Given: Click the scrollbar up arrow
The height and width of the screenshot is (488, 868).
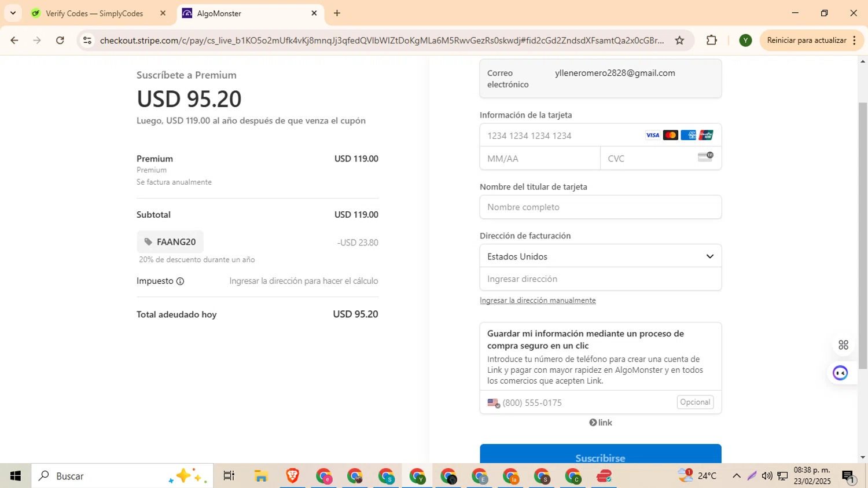Looking at the screenshot, I should 863,61.
